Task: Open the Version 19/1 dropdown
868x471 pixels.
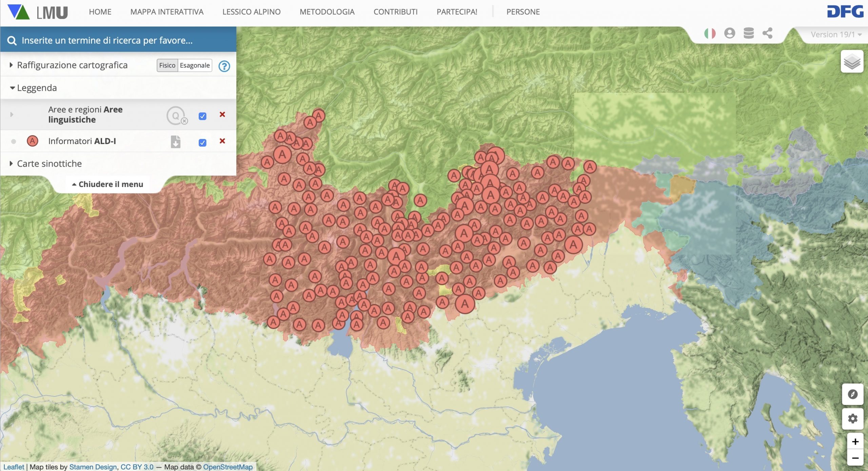Action: click(836, 35)
